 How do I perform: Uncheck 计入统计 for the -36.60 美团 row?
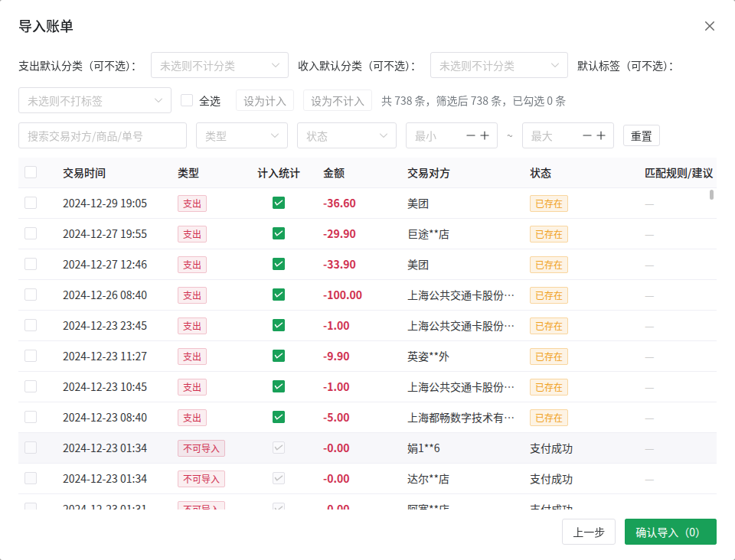point(279,203)
